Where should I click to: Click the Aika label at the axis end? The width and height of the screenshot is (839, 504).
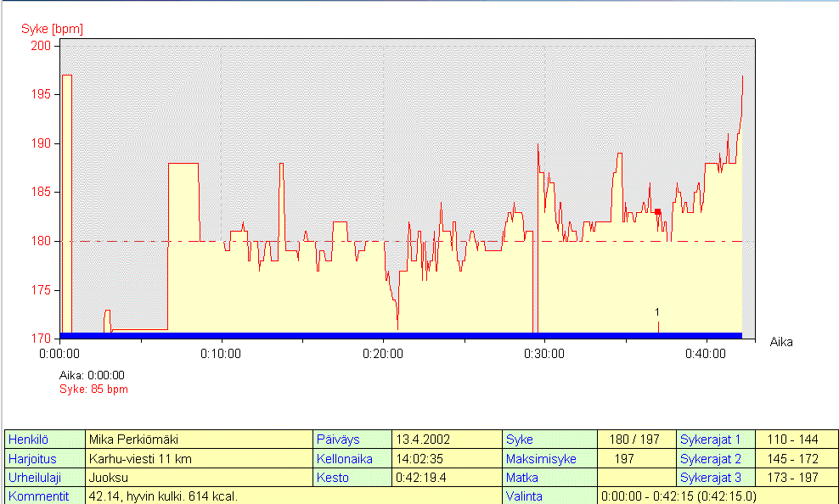click(782, 342)
